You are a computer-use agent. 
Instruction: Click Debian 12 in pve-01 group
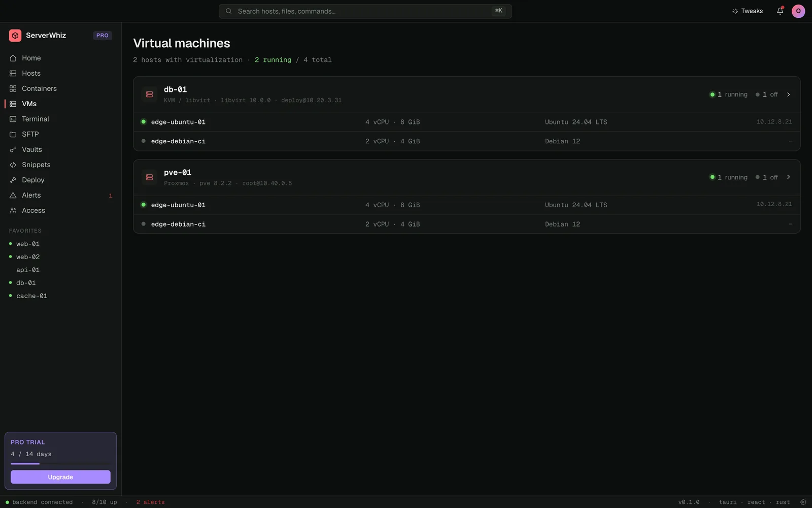point(562,224)
